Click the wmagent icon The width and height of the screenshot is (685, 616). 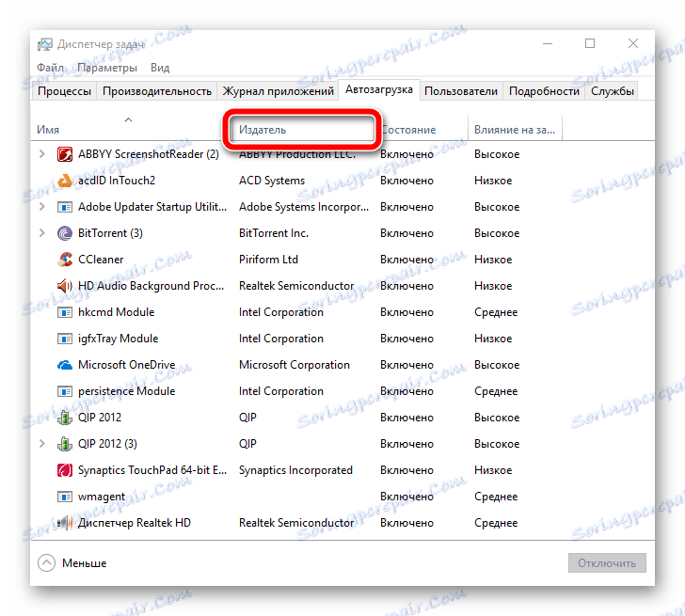[65, 497]
